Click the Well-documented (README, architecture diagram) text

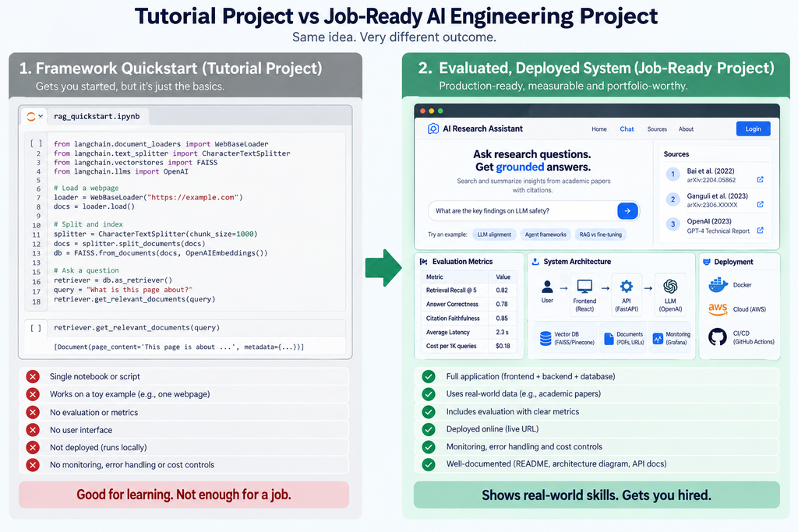556,464
